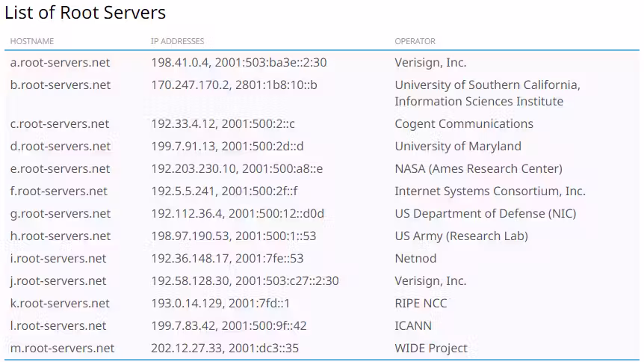Click IP address 192.5.5.241 for f-root
Screen dimensions: 644x362
tap(183, 191)
